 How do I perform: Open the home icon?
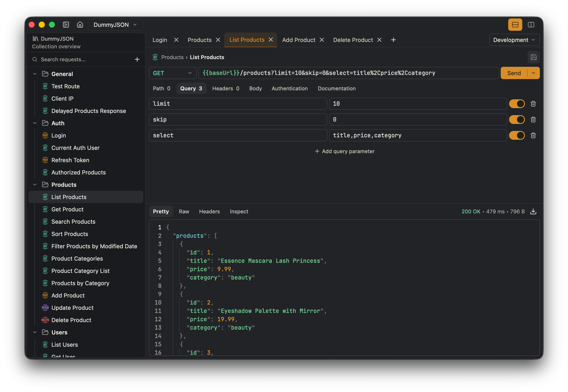coord(80,25)
